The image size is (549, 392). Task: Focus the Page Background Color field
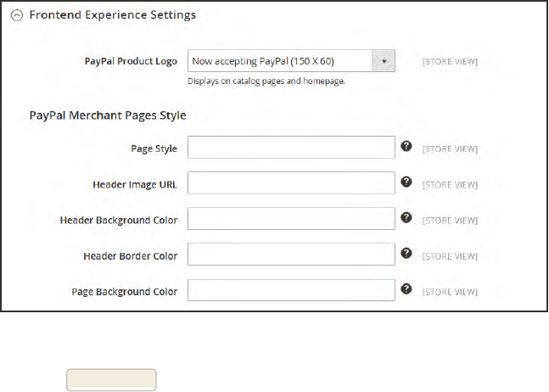[x=291, y=290]
